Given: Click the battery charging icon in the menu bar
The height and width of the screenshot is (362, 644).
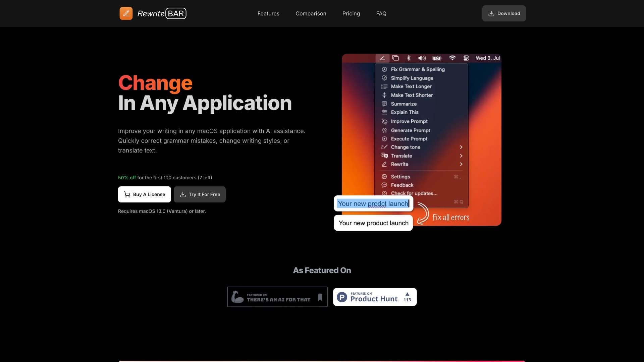Looking at the screenshot, I should click(x=437, y=58).
